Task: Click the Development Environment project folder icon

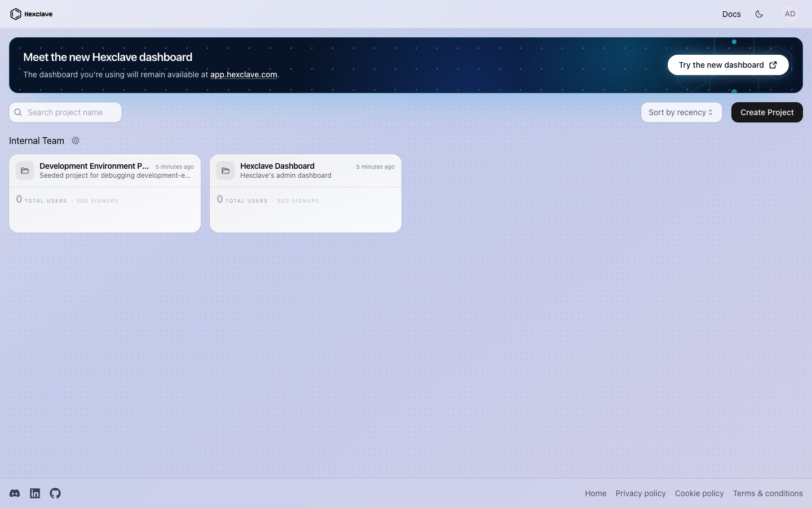Action: pos(25,170)
